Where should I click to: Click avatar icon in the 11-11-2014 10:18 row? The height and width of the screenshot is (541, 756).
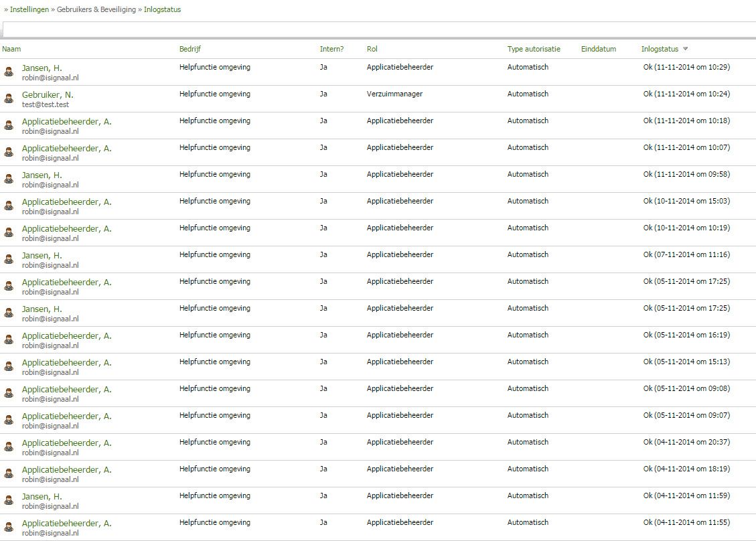[9, 125]
